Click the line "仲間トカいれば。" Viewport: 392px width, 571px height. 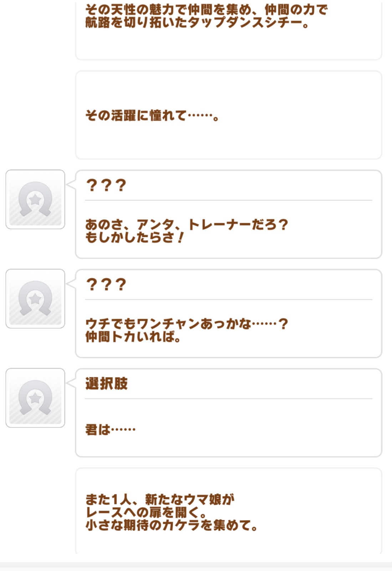[133, 337]
